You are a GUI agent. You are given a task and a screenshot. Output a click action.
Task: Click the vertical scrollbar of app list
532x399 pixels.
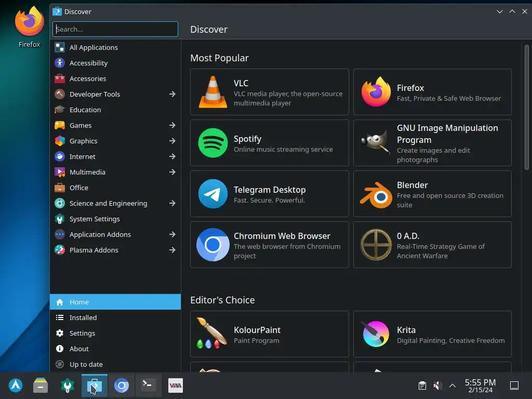point(527,107)
